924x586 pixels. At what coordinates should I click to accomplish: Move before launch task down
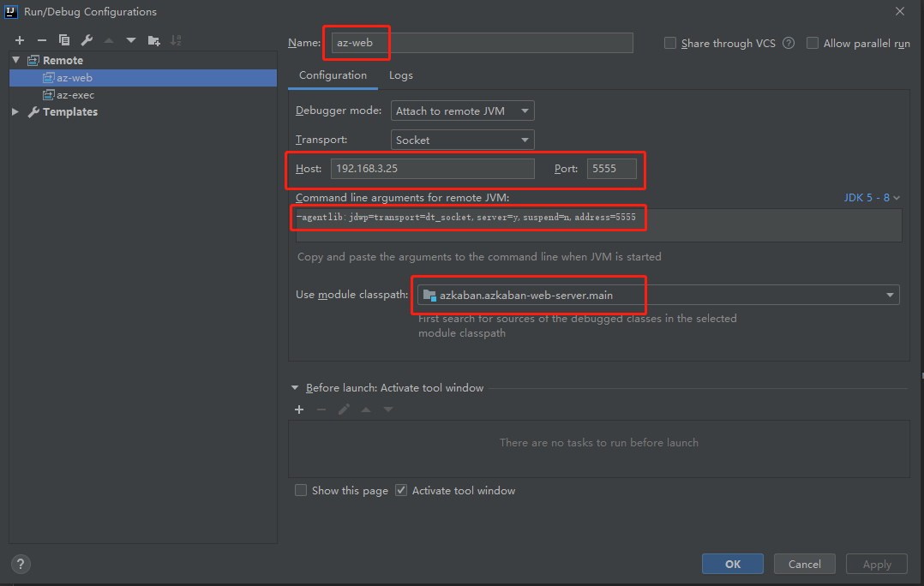click(388, 410)
